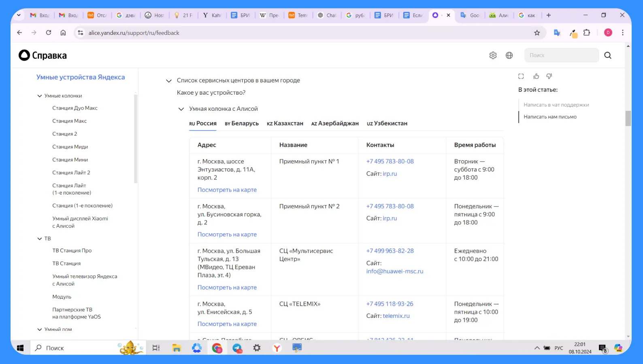The width and height of the screenshot is (643, 364).
Task: View шоссе Энтузиастов address on map
Action: tap(227, 190)
